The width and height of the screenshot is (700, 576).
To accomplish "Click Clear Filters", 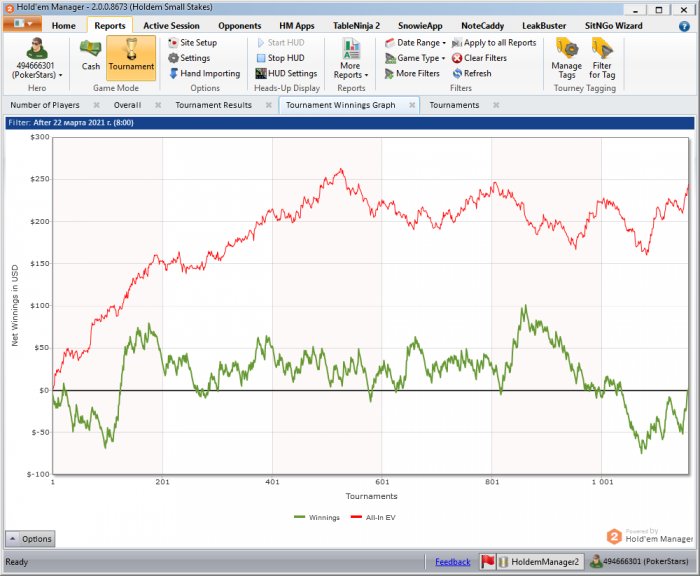I will (x=479, y=58).
